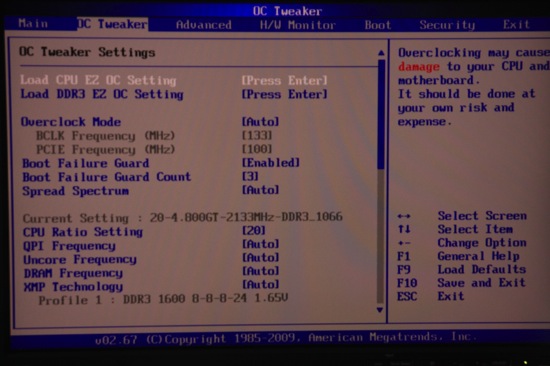Screen dimensions: 550x366
Task: Click the blue scrollbar thumb
Action: [x=381, y=114]
